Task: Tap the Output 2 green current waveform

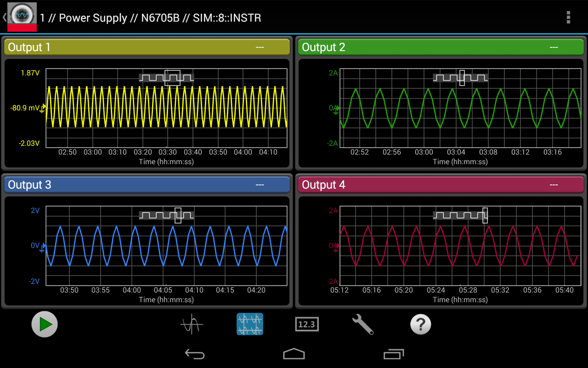Action: tap(460, 108)
